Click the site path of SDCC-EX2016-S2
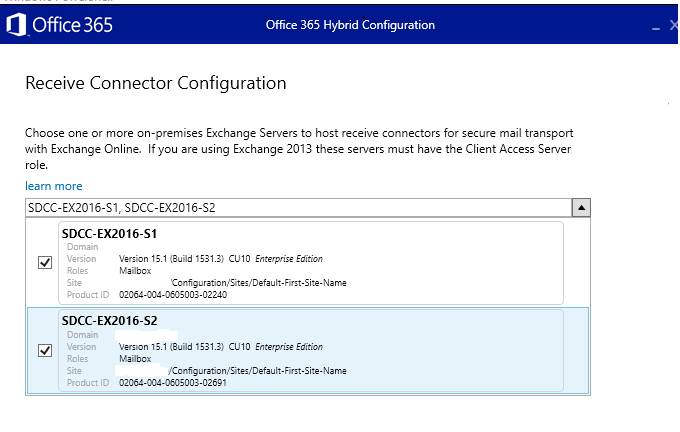This screenshot has width=680, height=432. coord(258,370)
